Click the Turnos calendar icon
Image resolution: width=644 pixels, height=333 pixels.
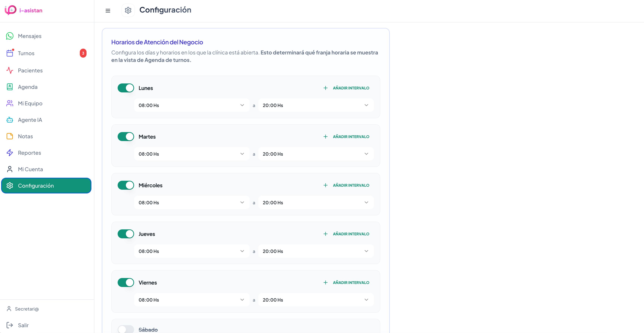click(10, 53)
